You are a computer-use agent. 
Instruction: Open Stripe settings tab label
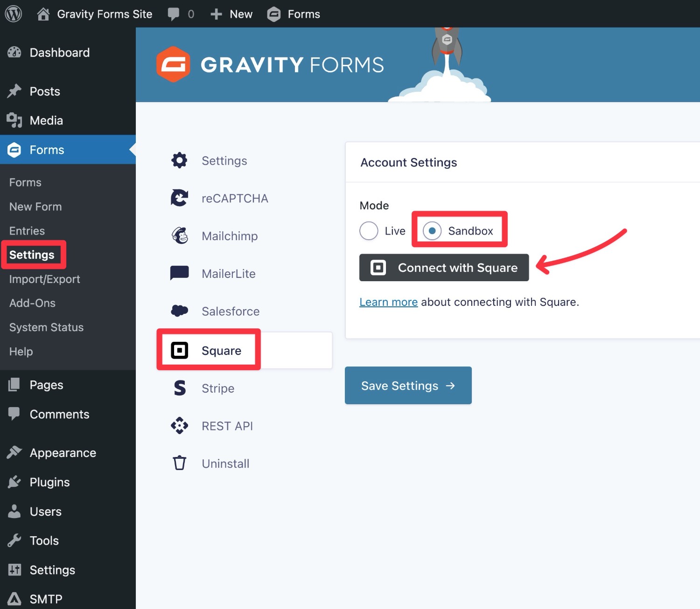point(218,388)
